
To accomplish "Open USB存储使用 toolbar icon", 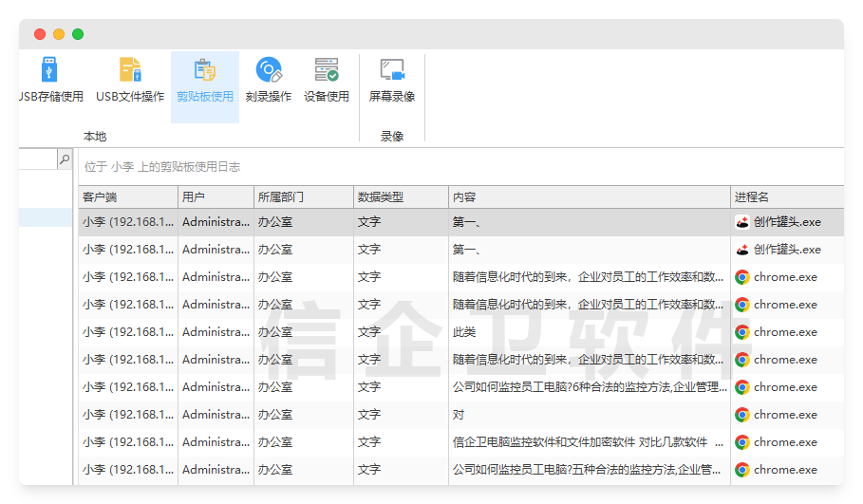I will (x=48, y=71).
